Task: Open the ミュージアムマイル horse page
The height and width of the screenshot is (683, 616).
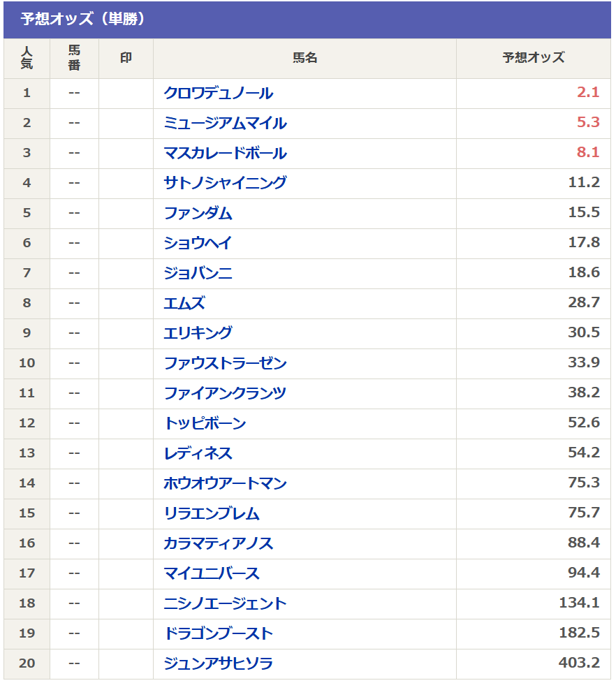Action: 225,124
